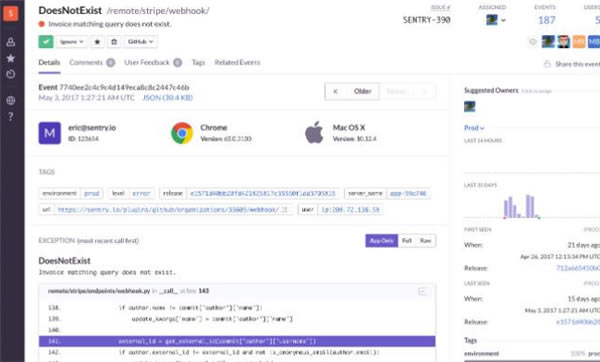Open help via the question mark icon
This screenshot has height=362, width=600.
click(x=11, y=117)
